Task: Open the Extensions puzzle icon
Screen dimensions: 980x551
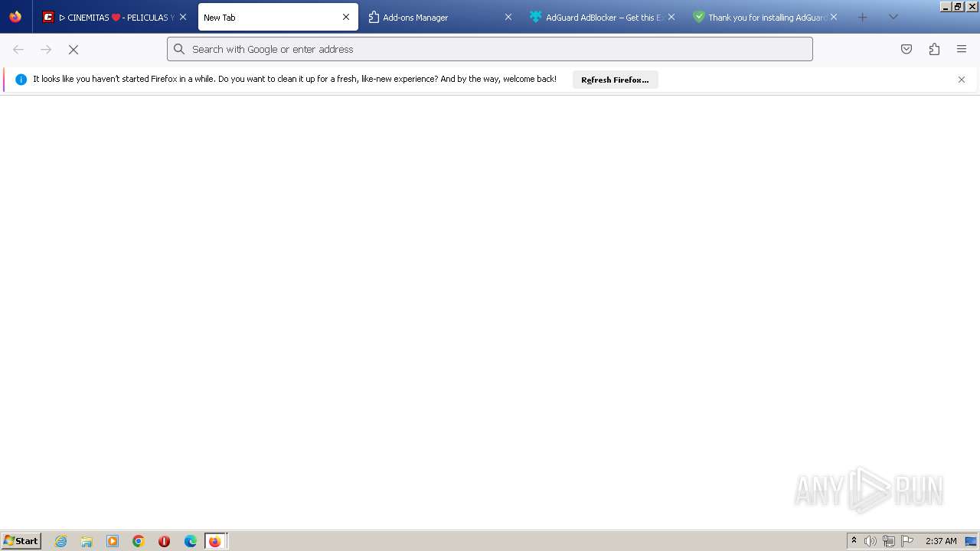Action: tap(934, 49)
